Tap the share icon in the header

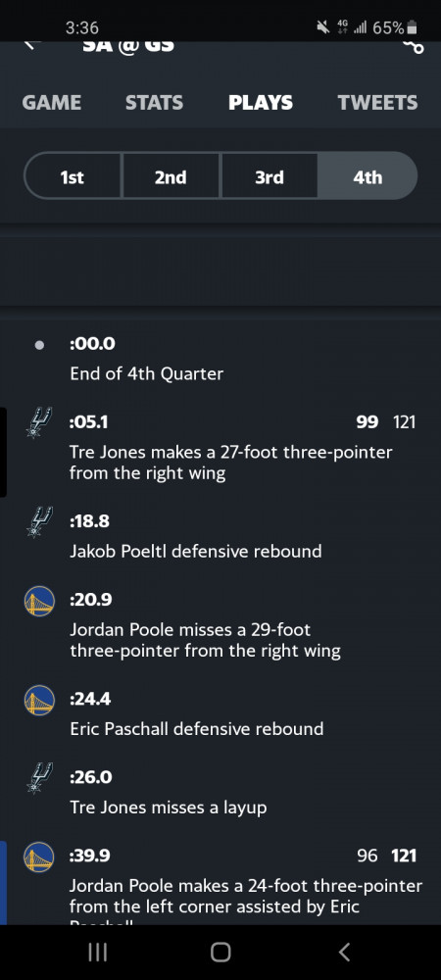[x=414, y=46]
